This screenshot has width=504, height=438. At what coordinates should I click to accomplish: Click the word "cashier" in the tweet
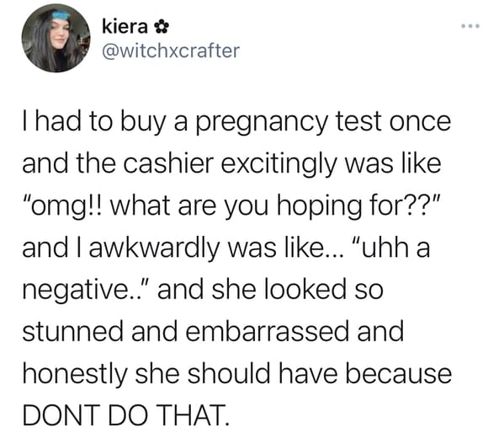[x=168, y=163]
